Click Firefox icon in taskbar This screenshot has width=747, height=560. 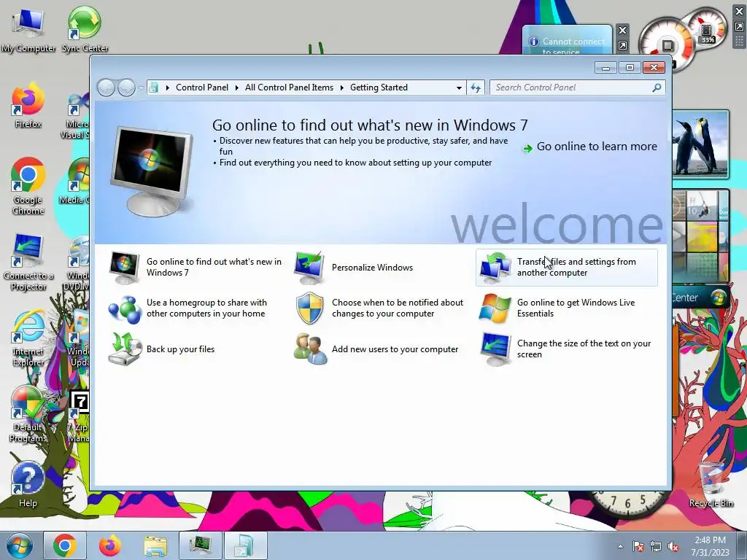pos(109,545)
